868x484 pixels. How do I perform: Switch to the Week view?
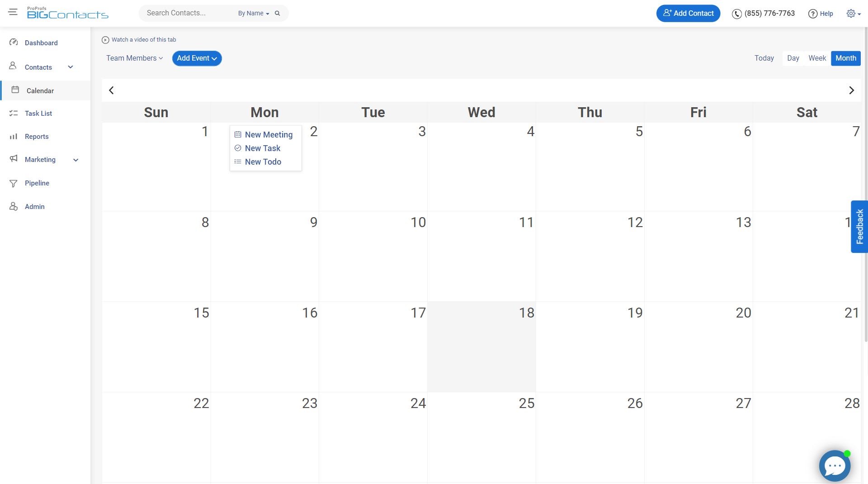coord(817,58)
